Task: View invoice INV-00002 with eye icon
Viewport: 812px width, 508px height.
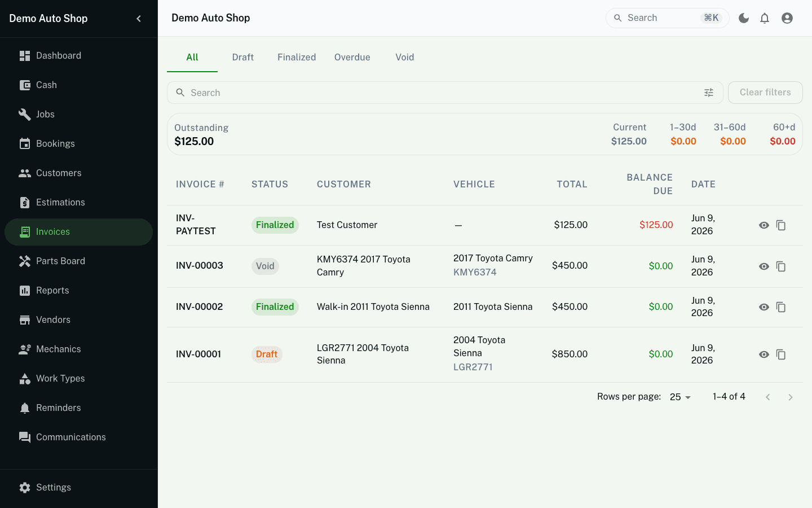Action: point(764,307)
